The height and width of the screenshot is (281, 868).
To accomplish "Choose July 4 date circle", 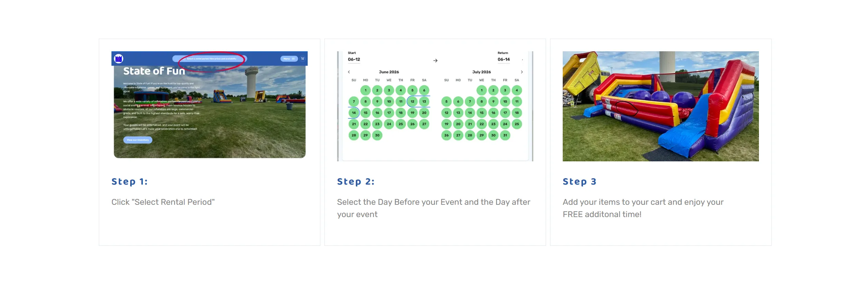I will [517, 90].
